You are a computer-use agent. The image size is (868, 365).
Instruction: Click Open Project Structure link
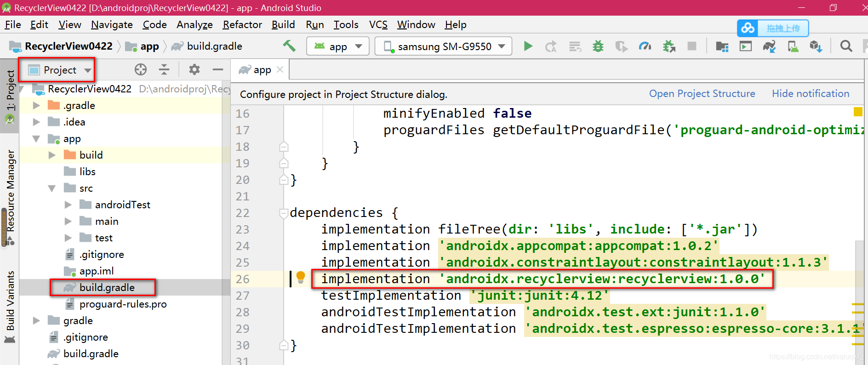702,93
